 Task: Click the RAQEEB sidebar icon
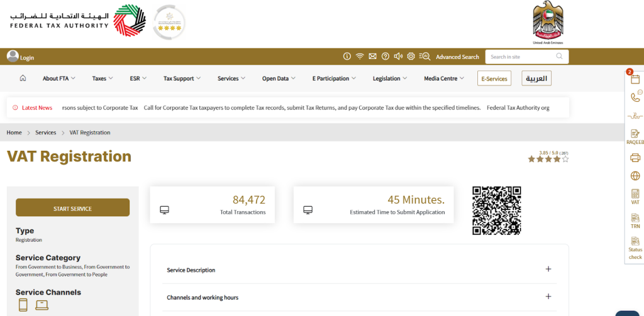click(635, 136)
